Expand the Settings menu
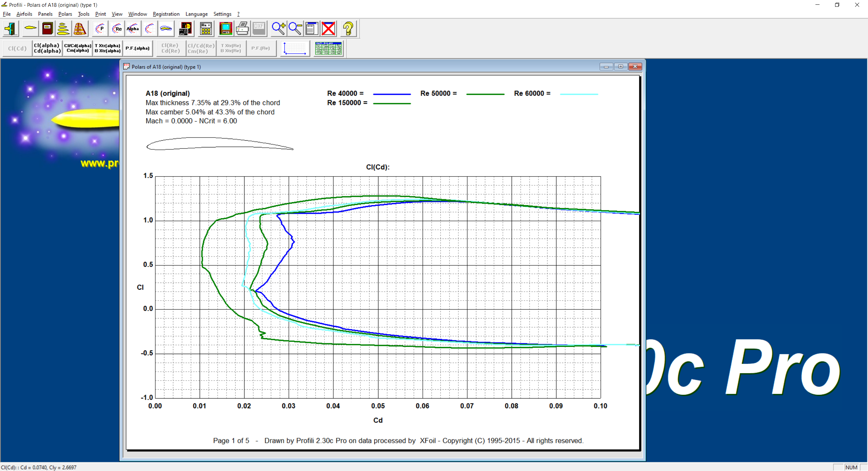This screenshot has width=868, height=471. 222,14
